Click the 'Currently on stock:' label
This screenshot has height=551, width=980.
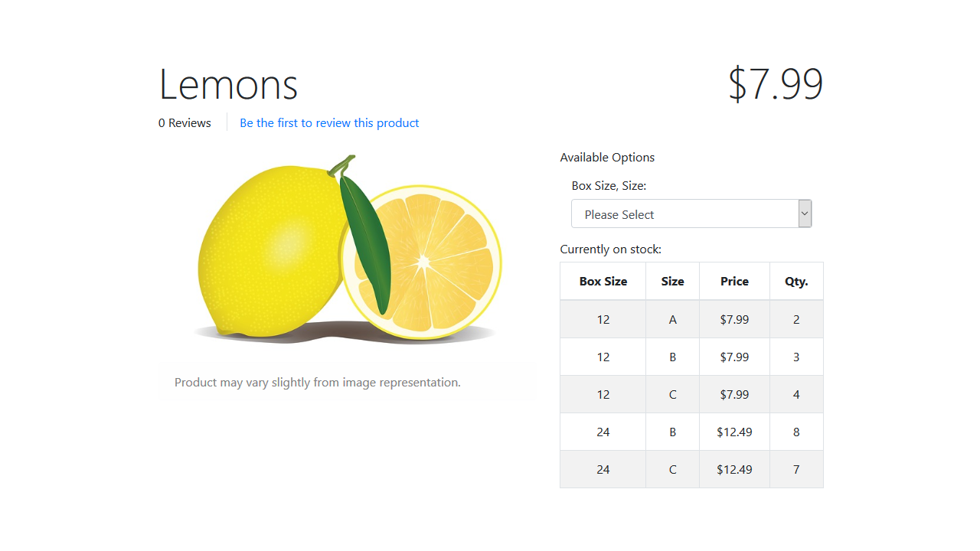pos(610,249)
